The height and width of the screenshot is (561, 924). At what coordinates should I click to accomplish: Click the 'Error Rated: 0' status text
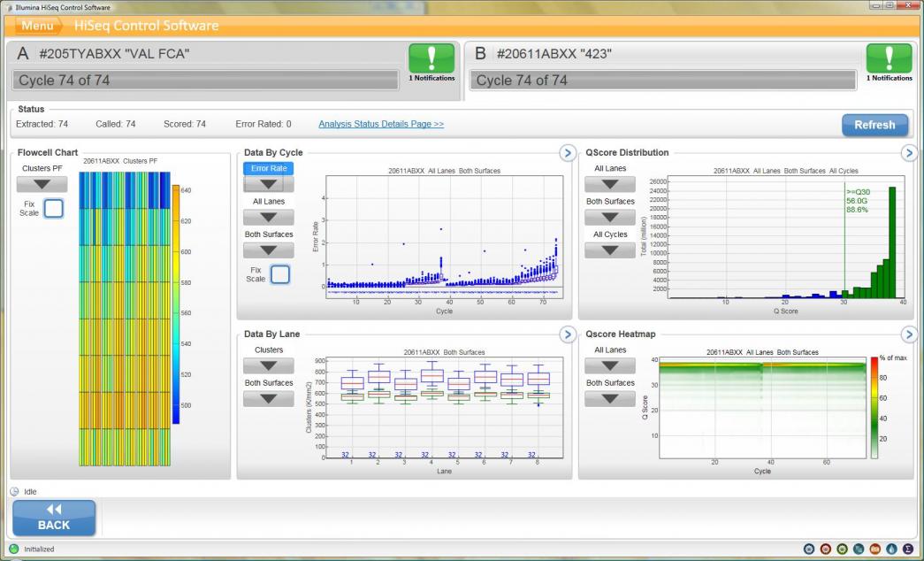263,124
